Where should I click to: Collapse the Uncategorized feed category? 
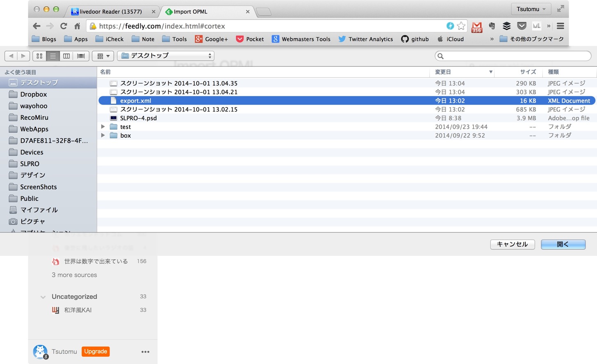(43, 297)
